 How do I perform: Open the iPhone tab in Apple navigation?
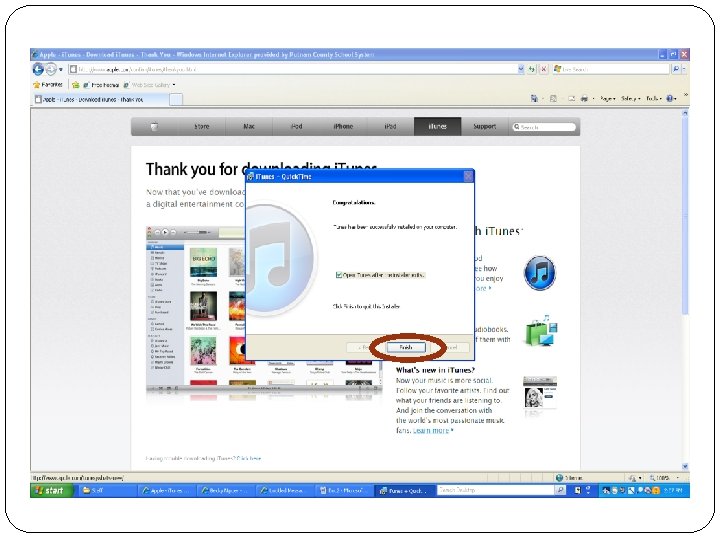click(x=343, y=126)
